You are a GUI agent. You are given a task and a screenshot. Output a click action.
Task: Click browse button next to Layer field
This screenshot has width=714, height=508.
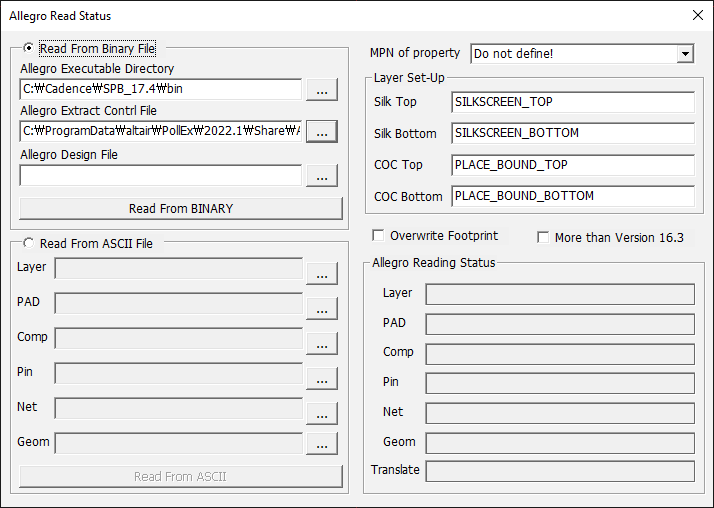tap(321, 272)
